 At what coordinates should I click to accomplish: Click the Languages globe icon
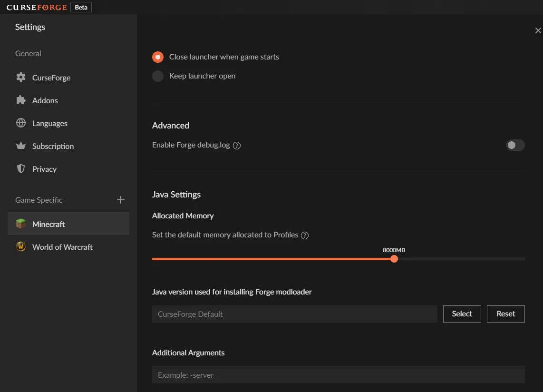click(21, 123)
